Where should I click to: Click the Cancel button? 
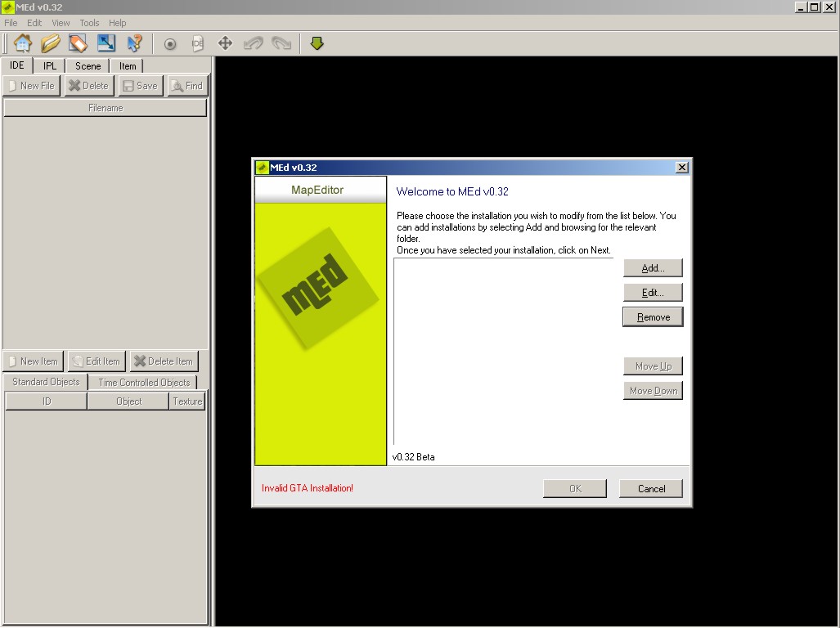pyautogui.click(x=651, y=488)
